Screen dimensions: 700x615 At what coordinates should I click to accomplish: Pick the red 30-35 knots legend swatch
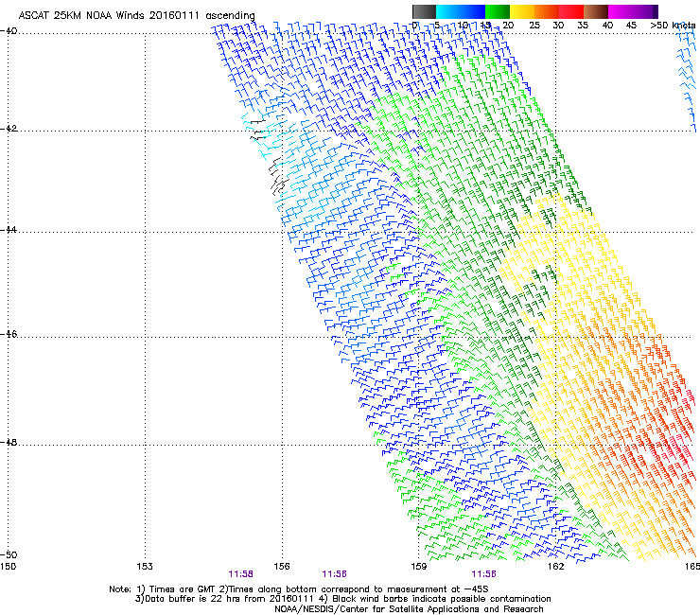(571, 11)
